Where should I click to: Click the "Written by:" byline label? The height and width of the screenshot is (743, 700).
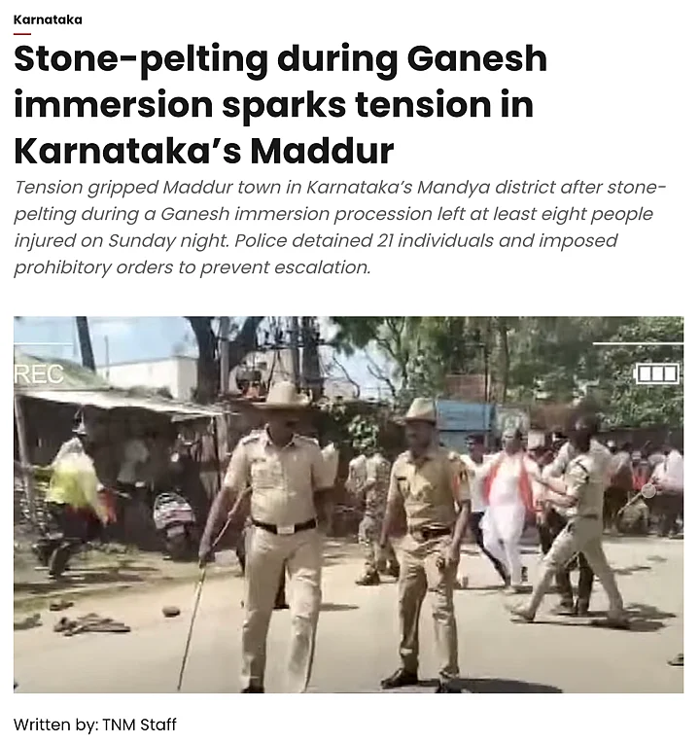point(55,725)
